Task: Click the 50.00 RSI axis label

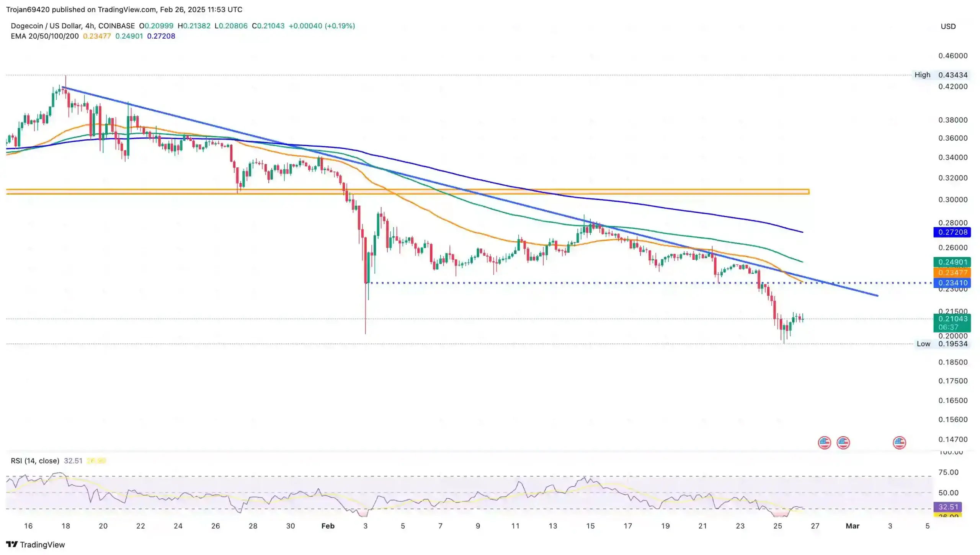Action: pos(948,493)
